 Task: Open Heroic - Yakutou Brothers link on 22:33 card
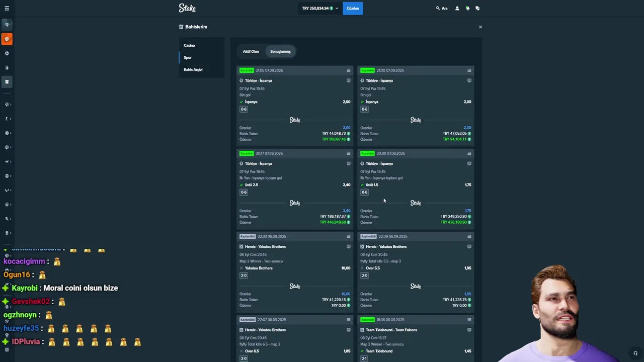coord(265,246)
